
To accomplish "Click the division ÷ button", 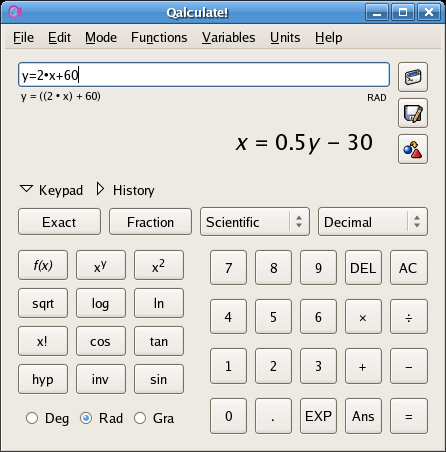I will tap(409, 317).
